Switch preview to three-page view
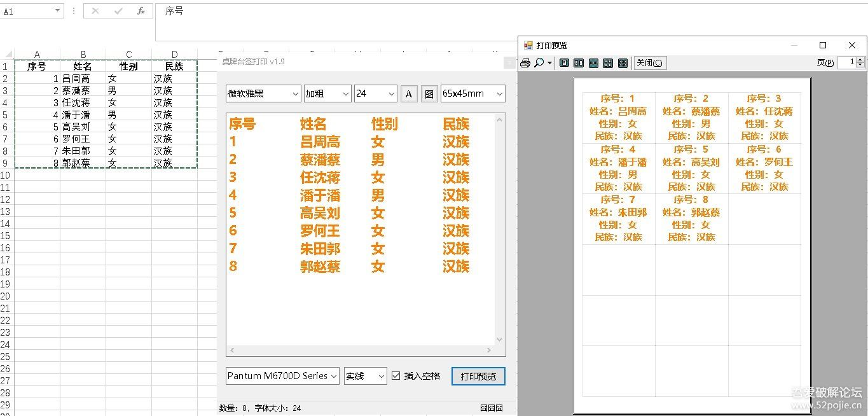Screen dimensions: 868x416 click(593, 62)
